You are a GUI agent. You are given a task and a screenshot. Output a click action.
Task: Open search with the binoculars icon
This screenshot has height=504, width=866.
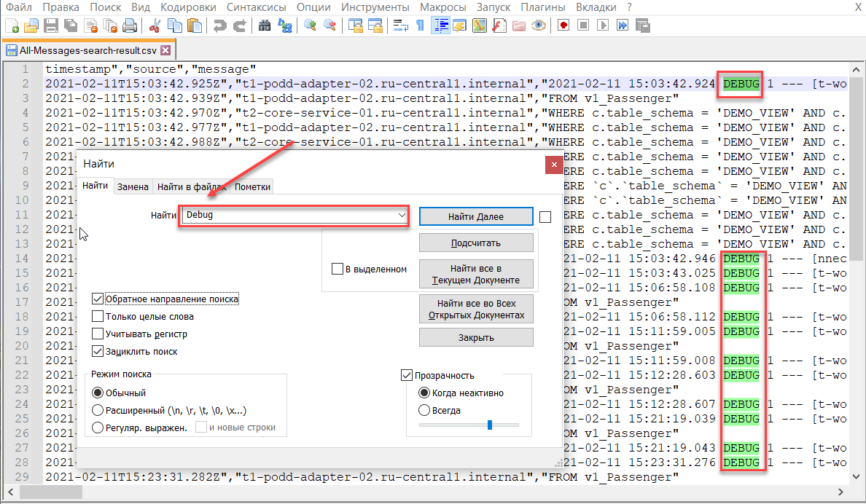click(x=264, y=25)
